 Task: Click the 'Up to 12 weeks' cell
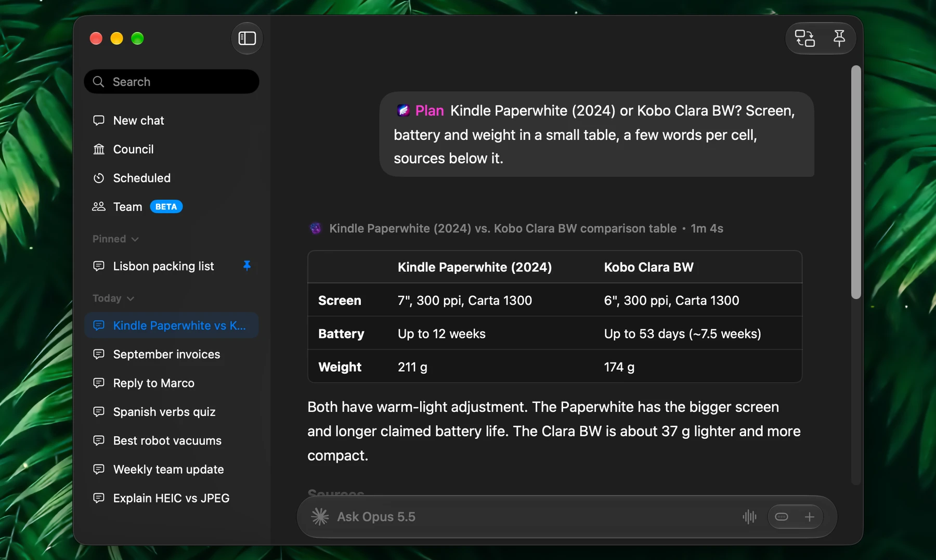point(441,333)
